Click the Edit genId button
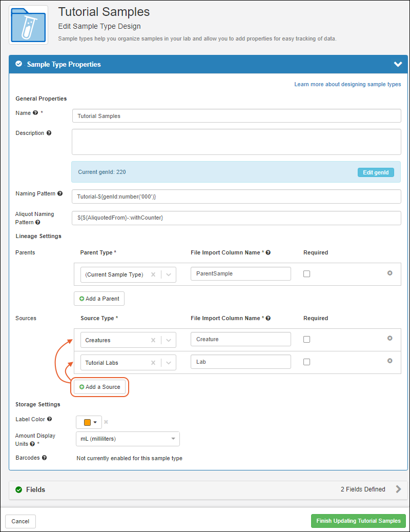This screenshot has width=410, height=532. coord(375,172)
